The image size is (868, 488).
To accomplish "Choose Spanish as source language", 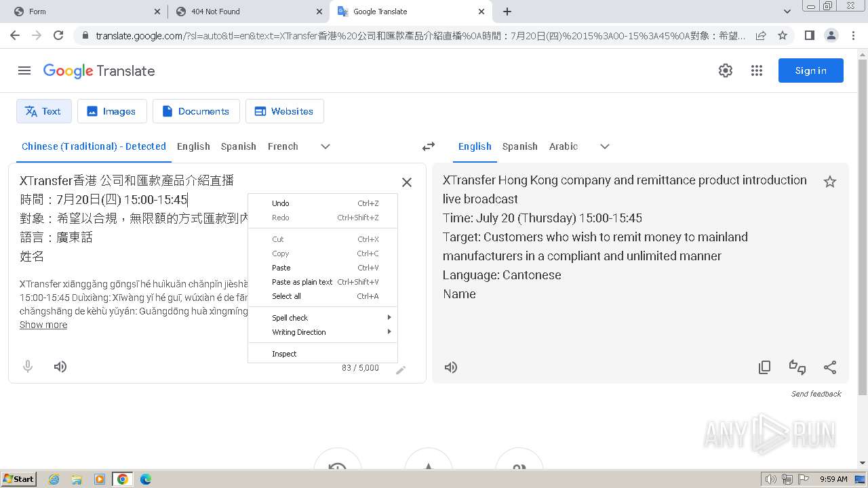I will [239, 146].
